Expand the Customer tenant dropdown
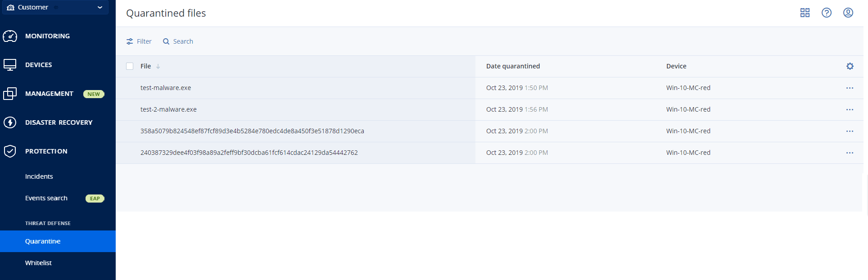Image resolution: width=868 pixels, height=280 pixels. click(99, 8)
